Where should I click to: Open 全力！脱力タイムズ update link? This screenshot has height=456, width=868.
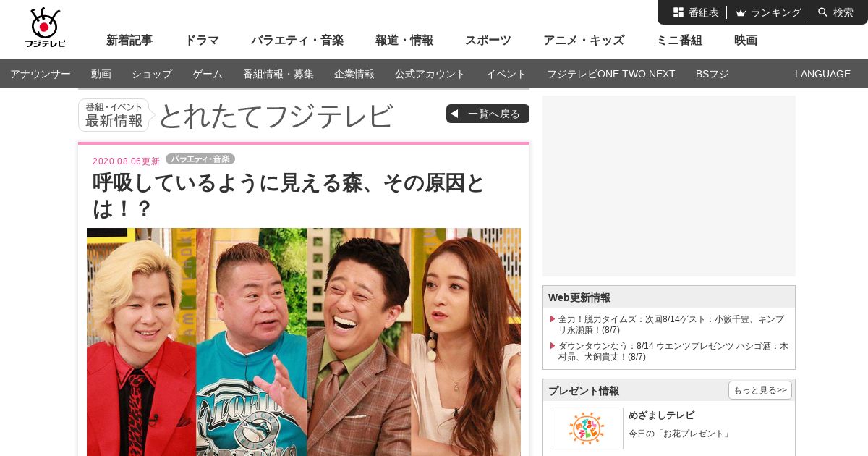[x=673, y=324]
